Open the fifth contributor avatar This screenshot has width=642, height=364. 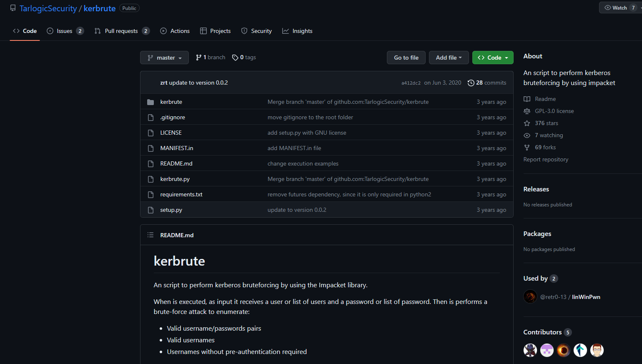597,350
